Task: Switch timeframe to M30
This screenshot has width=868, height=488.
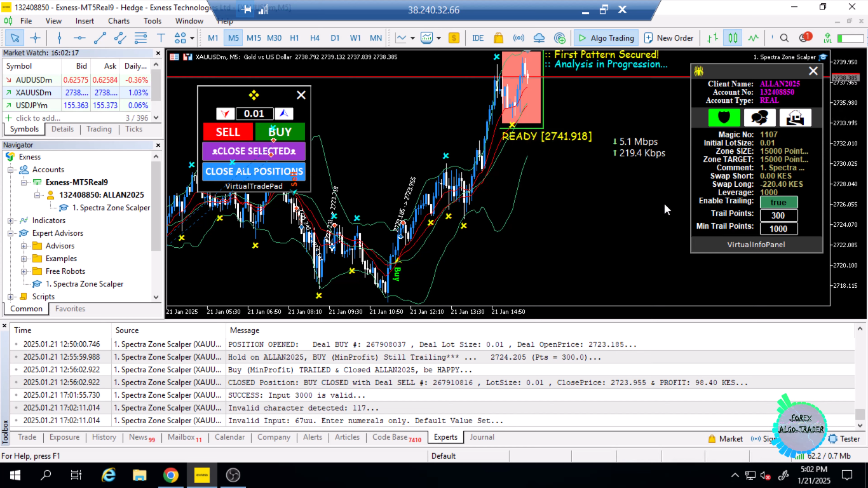Action: point(274,38)
